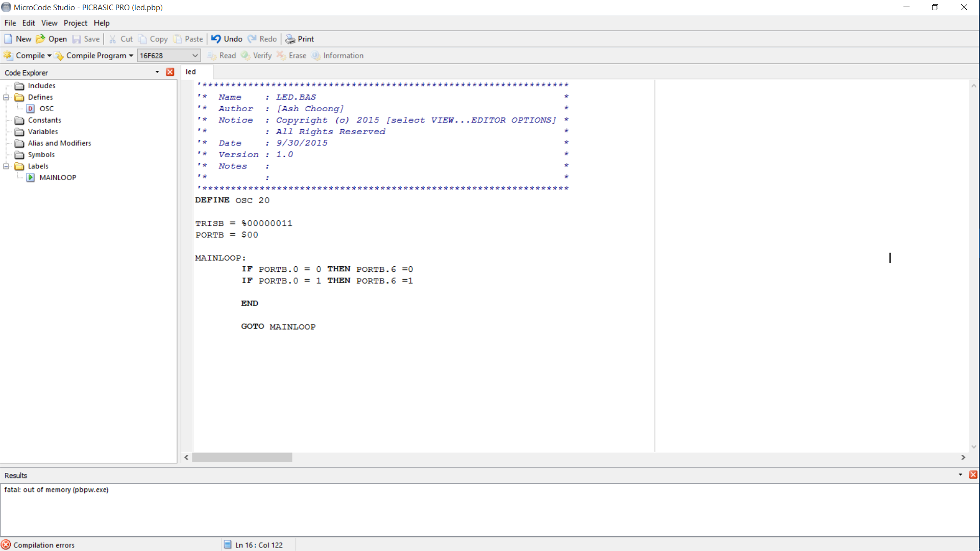Click the New button in toolbar

(x=17, y=38)
